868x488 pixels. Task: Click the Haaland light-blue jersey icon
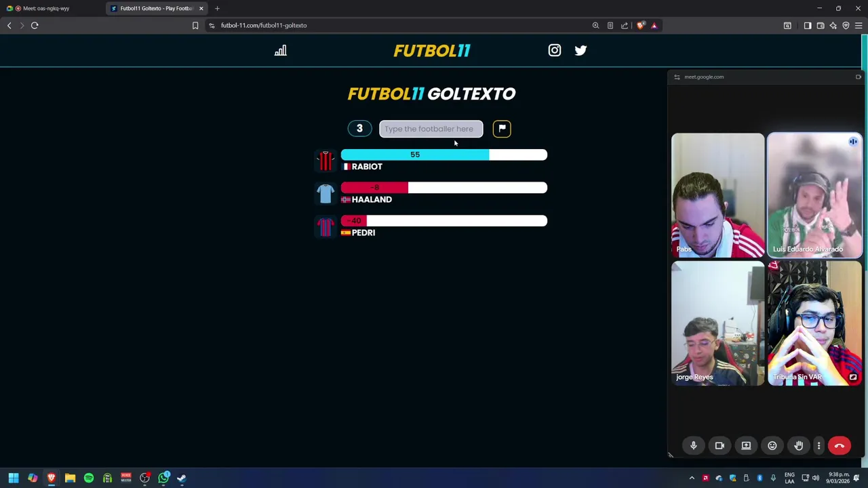pyautogui.click(x=325, y=194)
